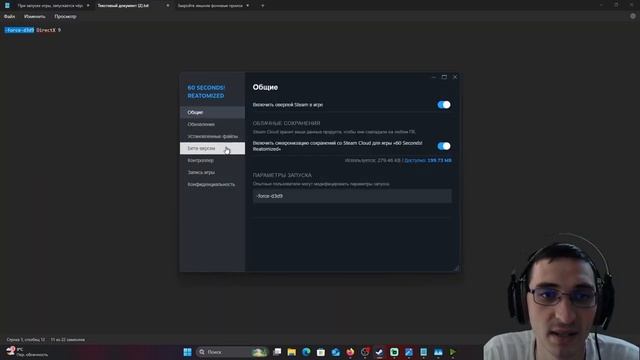Open the Контроллер section
This screenshot has height=360, width=640.
212,160
